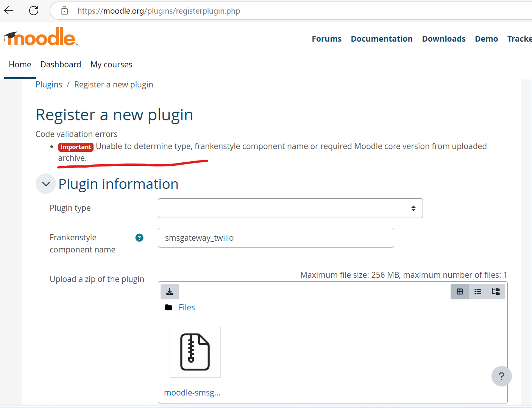
Task: Click the folder icon beside Files
Action: tap(168, 307)
